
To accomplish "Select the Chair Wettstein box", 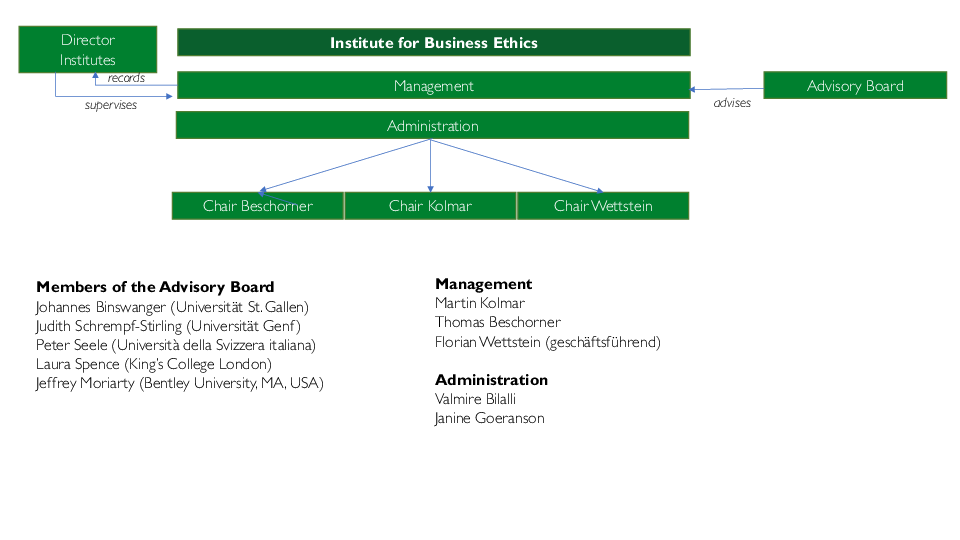I will click(603, 206).
